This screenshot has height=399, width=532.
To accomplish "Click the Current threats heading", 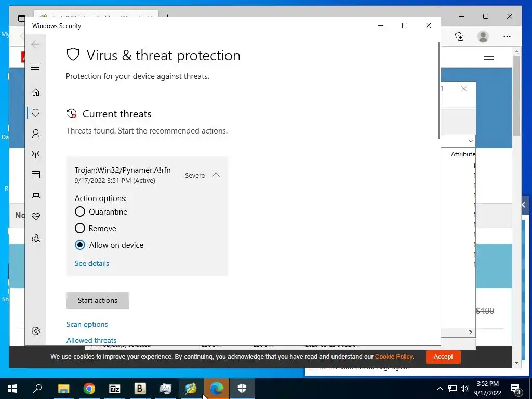I will pos(117,114).
